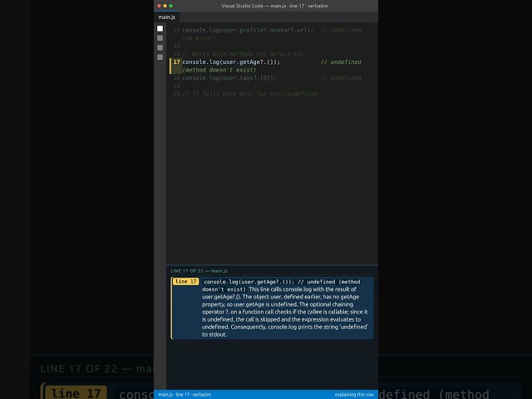Click the comment "// ?? falls back only for null/undefined"

(249, 94)
